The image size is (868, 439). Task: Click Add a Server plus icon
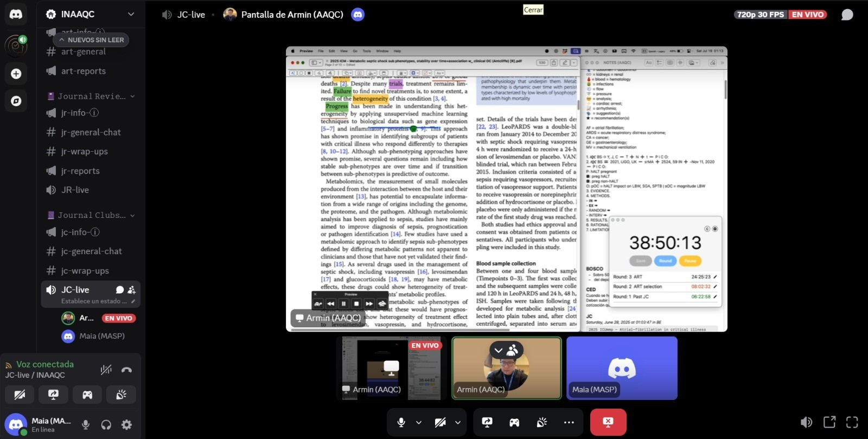coord(16,74)
